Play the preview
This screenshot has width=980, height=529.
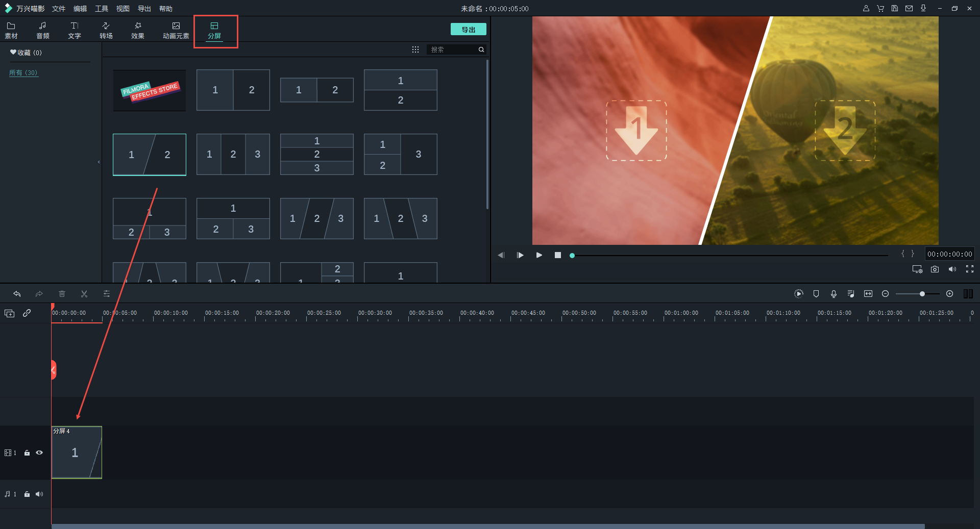[x=539, y=255]
